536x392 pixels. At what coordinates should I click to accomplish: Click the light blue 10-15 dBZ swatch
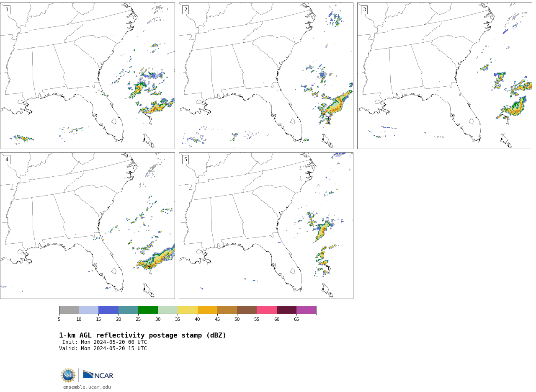coord(88,310)
